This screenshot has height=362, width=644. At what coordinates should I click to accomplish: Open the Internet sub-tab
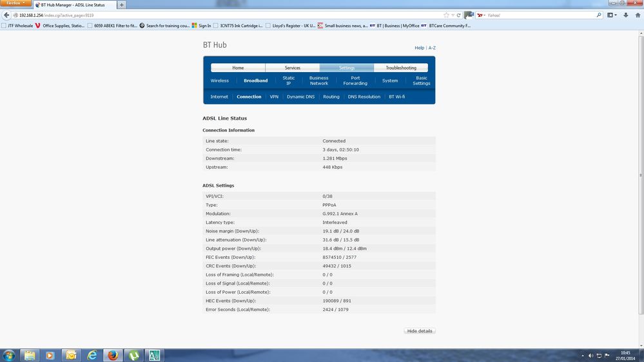[219, 97]
